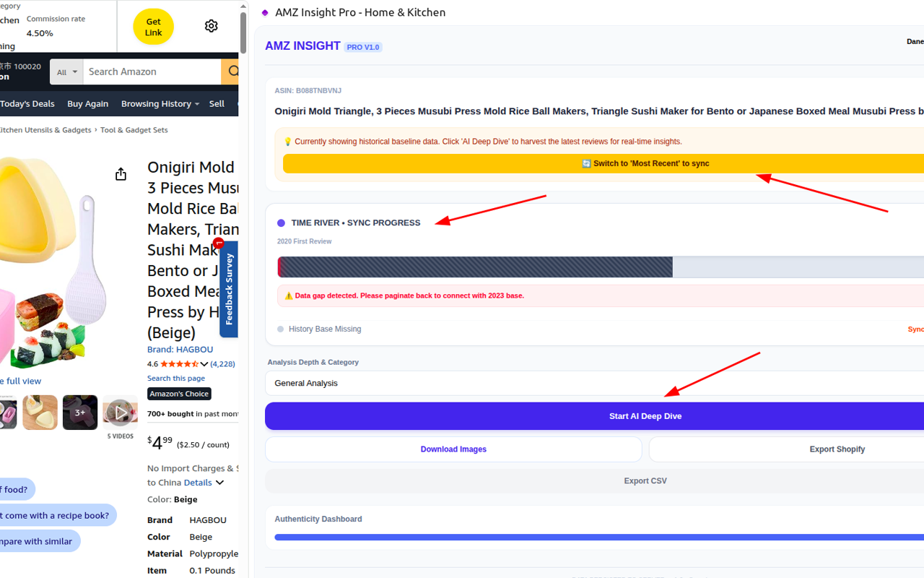Image resolution: width=924 pixels, height=578 pixels.
Task: Click the 'History Base Missing' status label
Action: tap(325, 329)
